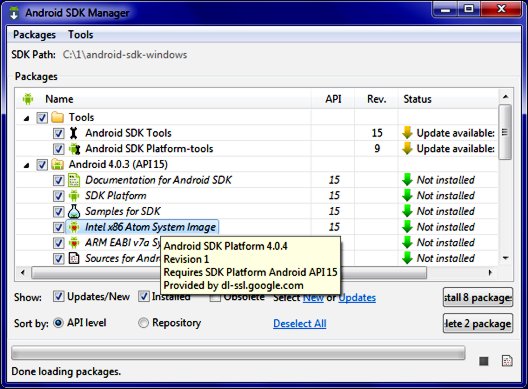Select the Repository sort radio button
The image size is (528, 389).
click(x=143, y=323)
